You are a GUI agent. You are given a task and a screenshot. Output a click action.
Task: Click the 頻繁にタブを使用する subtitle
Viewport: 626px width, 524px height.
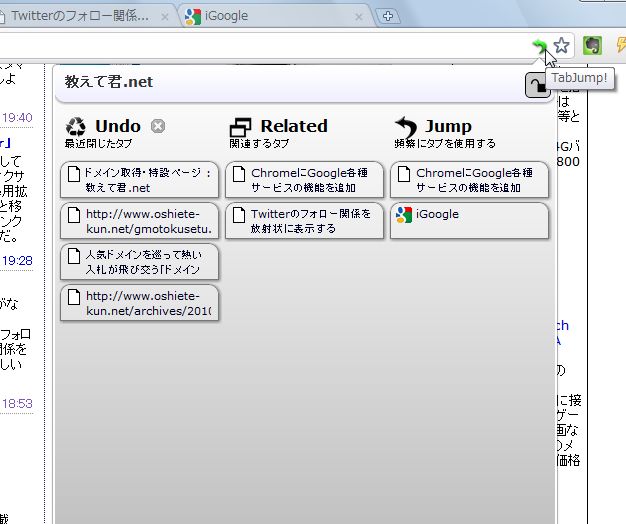pyautogui.click(x=445, y=144)
